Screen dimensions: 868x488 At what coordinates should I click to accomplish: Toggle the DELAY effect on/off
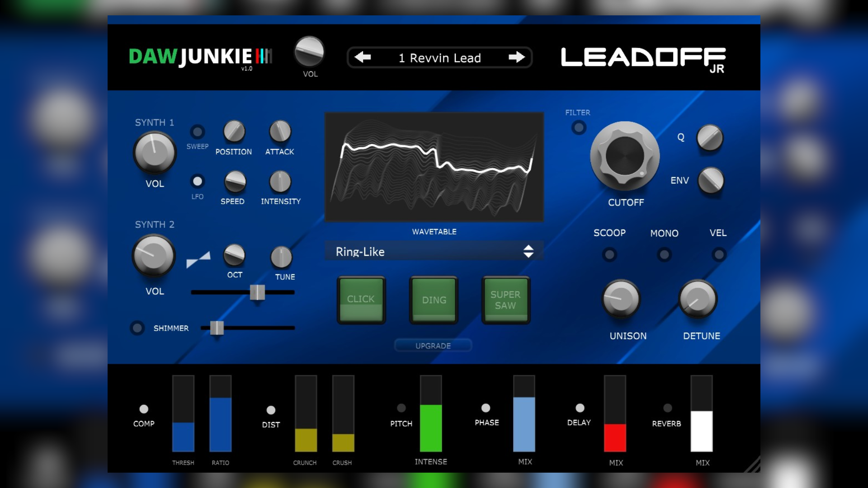[580, 408]
